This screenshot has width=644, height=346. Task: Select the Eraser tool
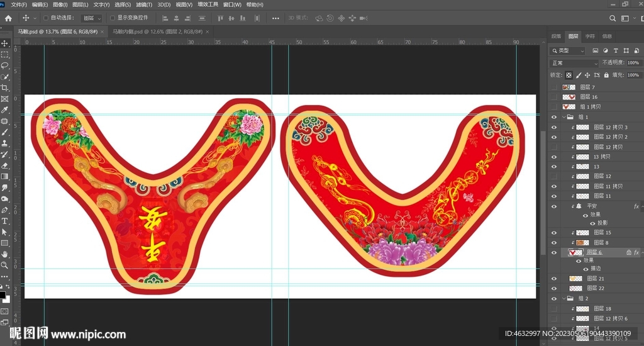pyautogui.click(x=5, y=165)
